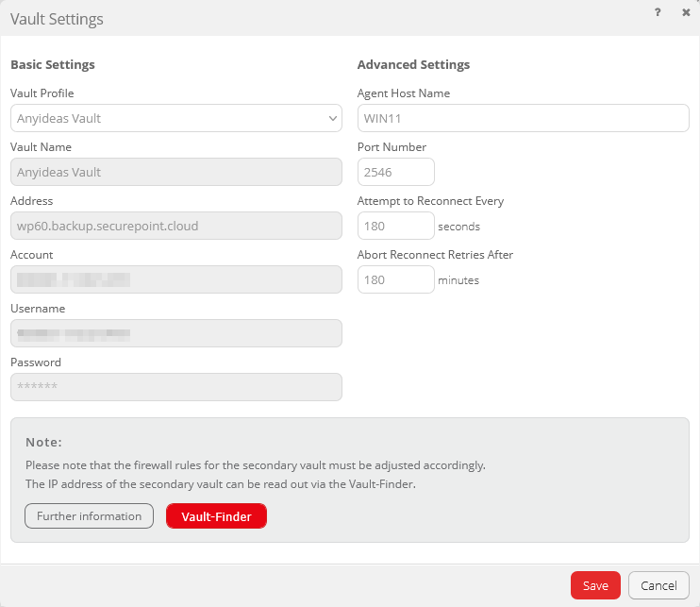Open the Vault Profile dropdown

pos(175,118)
